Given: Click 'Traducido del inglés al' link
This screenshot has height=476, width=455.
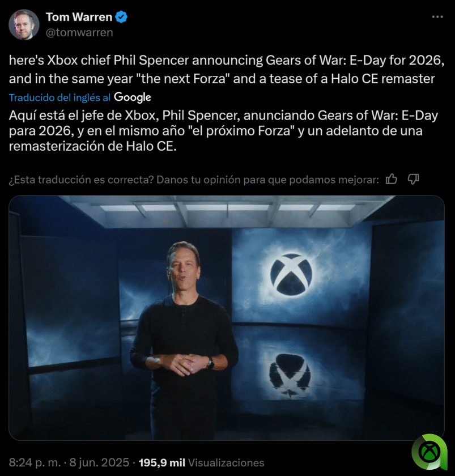Looking at the screenshot, I should pyautogui.click(x=59, y=97).
